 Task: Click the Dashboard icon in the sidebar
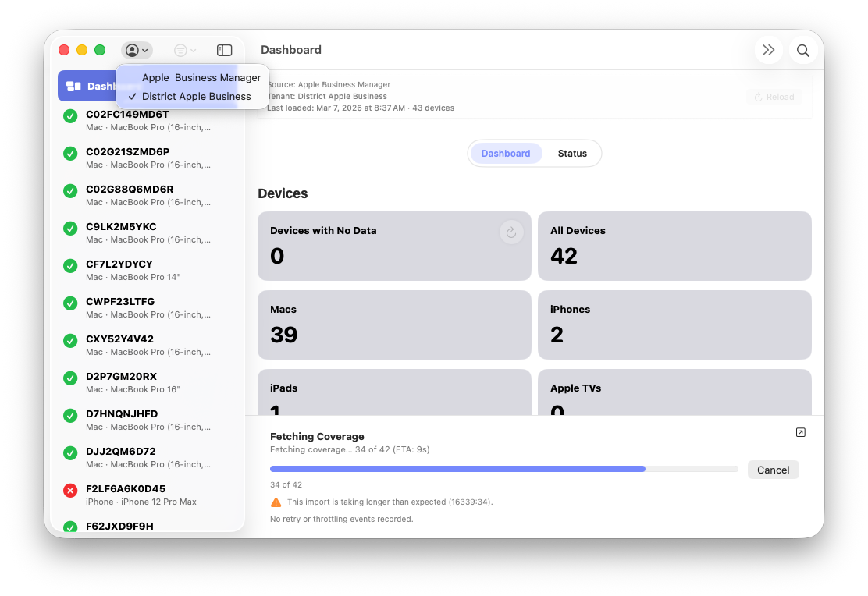(x=74, y=86)
